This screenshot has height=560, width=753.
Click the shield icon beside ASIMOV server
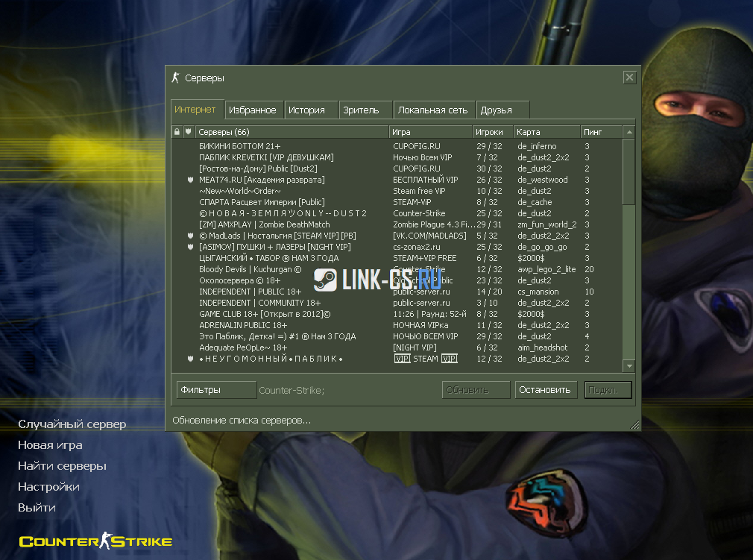(190, 247)
